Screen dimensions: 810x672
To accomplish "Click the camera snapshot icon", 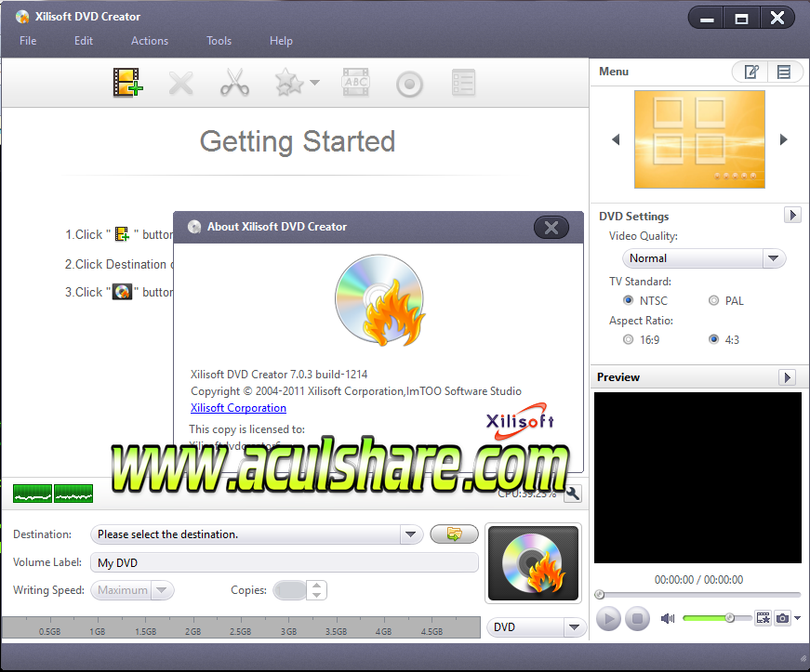I will click(x=783, y=618).
